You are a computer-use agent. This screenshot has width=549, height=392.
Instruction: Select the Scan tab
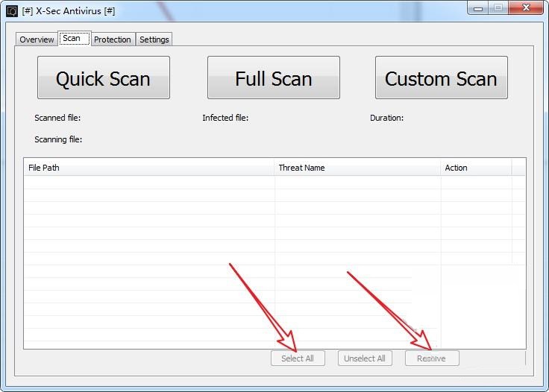click(75, 38)
